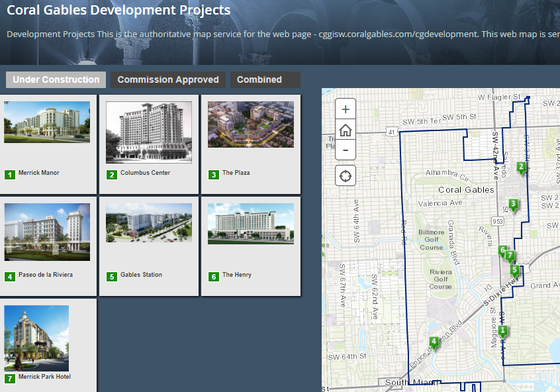Select the Under Construction tab

(56, 79)
